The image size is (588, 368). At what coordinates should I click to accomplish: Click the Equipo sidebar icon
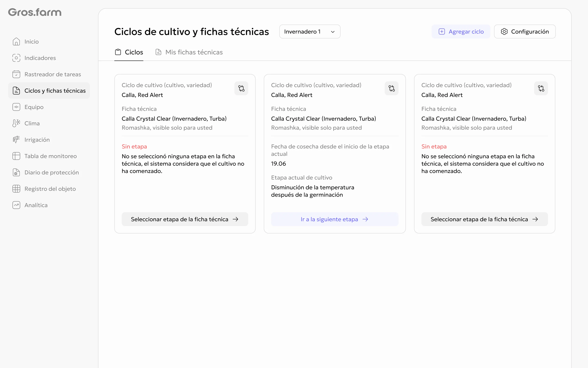coord(16,107)
